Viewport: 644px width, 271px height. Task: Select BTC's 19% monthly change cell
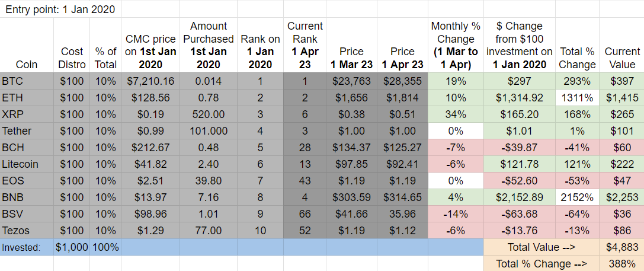[456, 81]
